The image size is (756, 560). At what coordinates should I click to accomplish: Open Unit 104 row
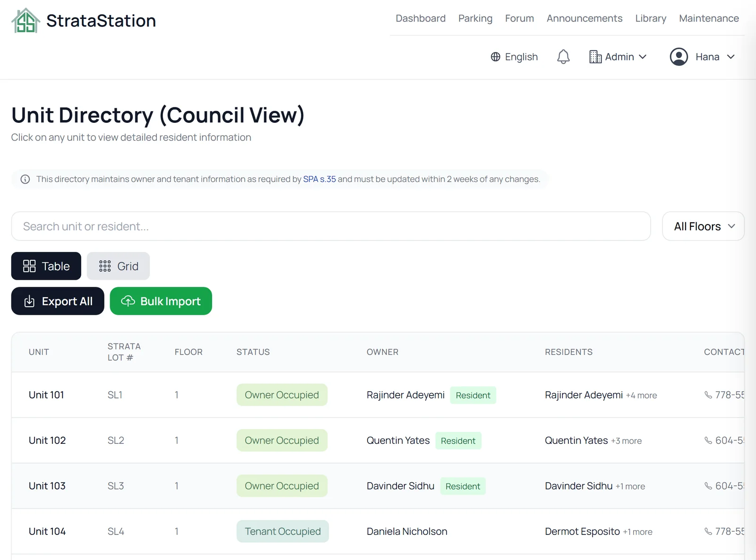click(378, 531)
